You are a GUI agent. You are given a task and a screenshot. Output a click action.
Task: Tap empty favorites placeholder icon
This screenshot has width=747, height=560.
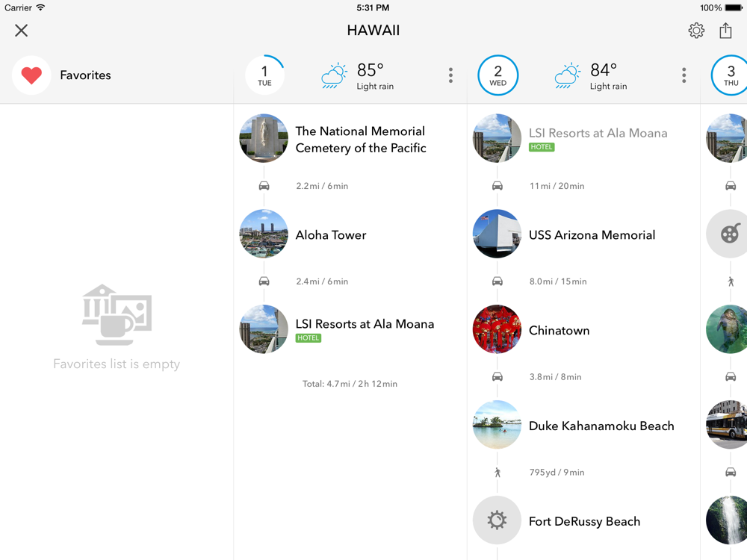pyautogui.click(x=117, y=315)
